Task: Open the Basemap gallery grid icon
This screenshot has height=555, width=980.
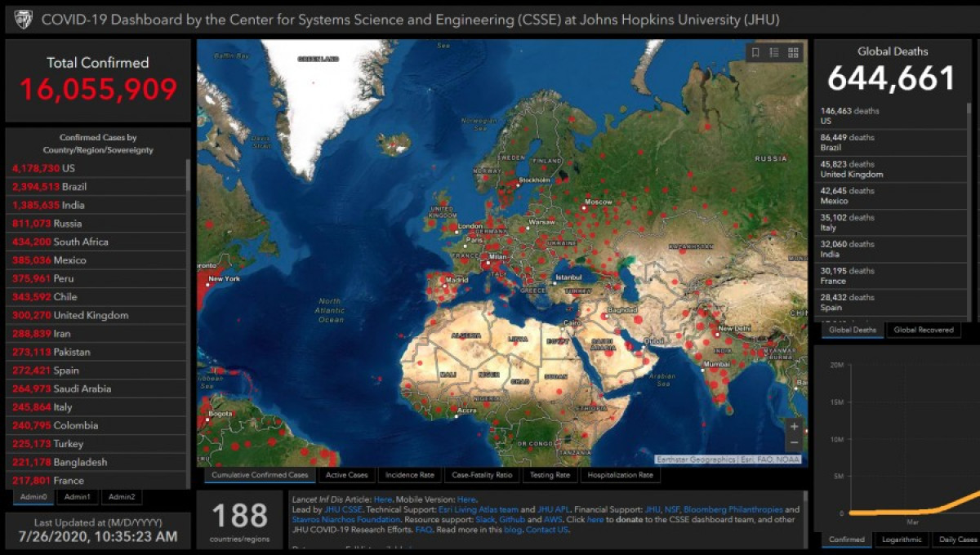Action: tap(793, 52)
